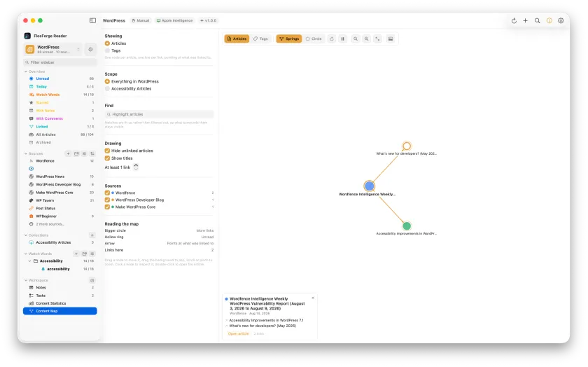Close the Wordfence article info card
Screen dimensions: 588x367
click(x=313, y=298)
